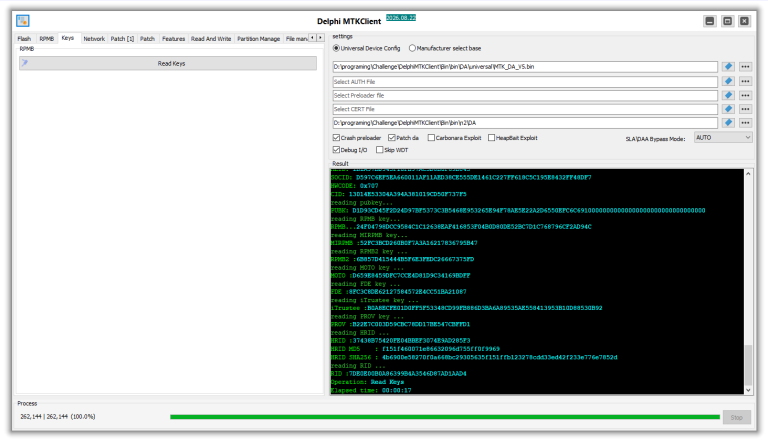This screenshot has height=439, width=768.
Task: Maximize the Delphi MTKClient window
Action: [x=727, y=21]
